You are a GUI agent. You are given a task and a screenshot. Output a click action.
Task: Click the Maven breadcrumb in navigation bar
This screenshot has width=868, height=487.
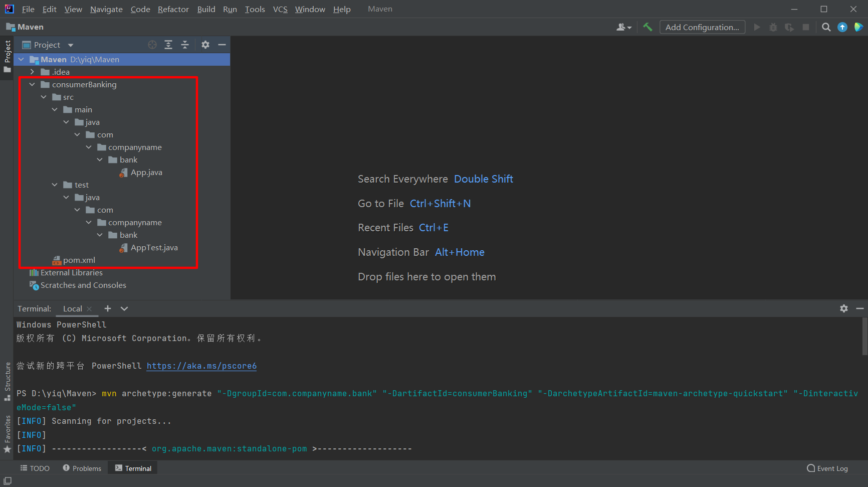25,27
